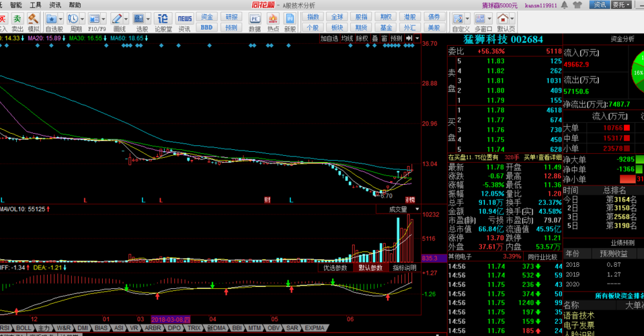The image size is (644, 336).
Task: Click the 研报 research report button
Action: point(231,16)
